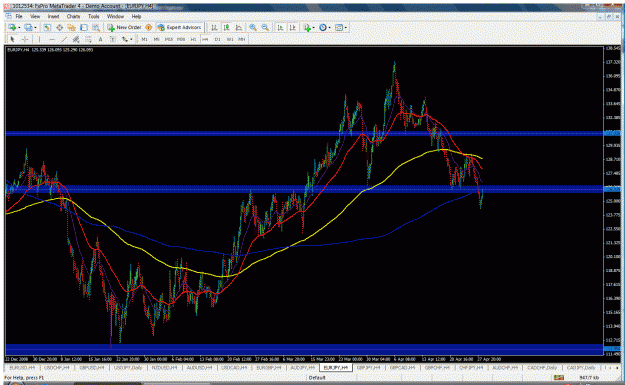Open the Data Window panel
Screen dimensions: 625x385
coord(59,27)
